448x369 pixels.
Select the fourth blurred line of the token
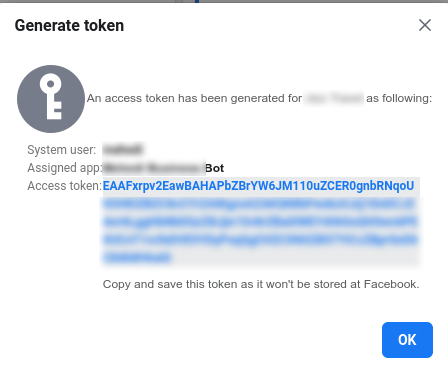click(260, 240)
